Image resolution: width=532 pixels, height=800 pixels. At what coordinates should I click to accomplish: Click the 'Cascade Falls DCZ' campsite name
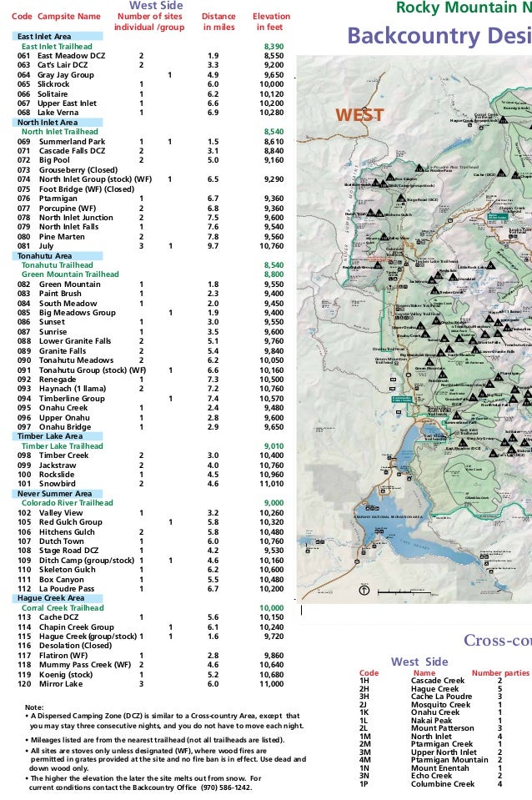(72, 150)
